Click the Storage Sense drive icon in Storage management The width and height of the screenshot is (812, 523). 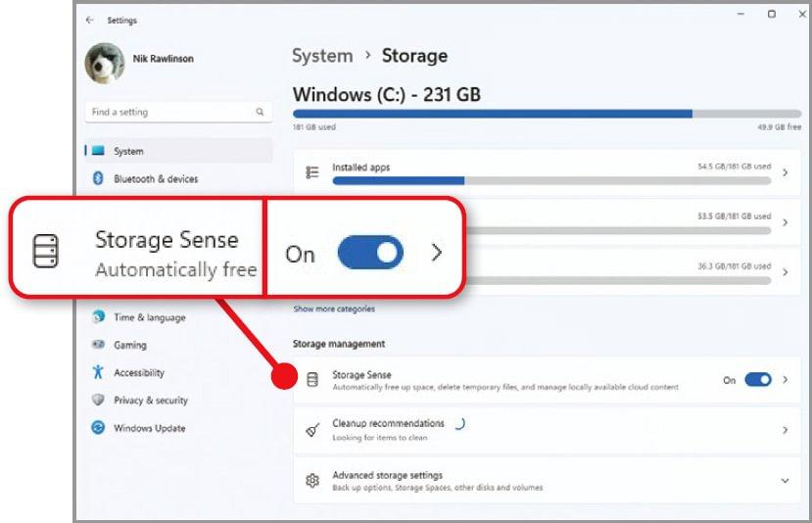pyautogui.click(x=312, y=380)
